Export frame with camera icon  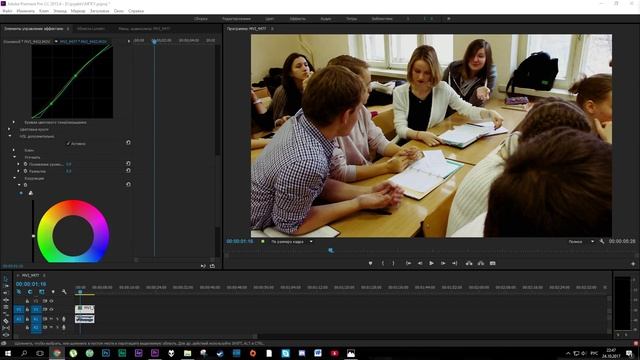493,263
